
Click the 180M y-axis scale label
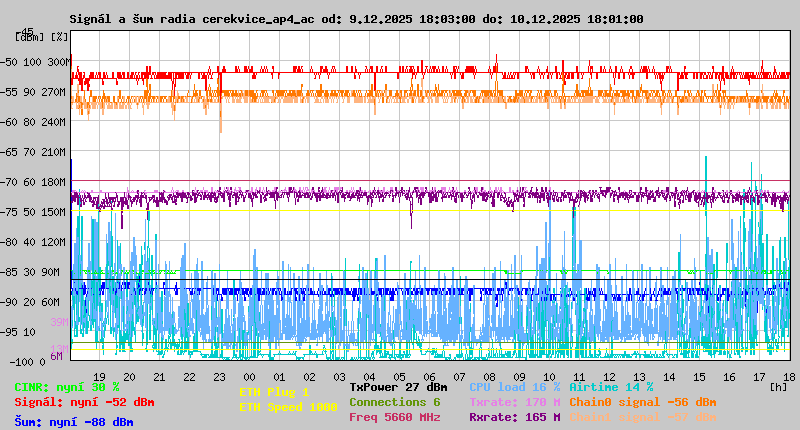point(55,182)
